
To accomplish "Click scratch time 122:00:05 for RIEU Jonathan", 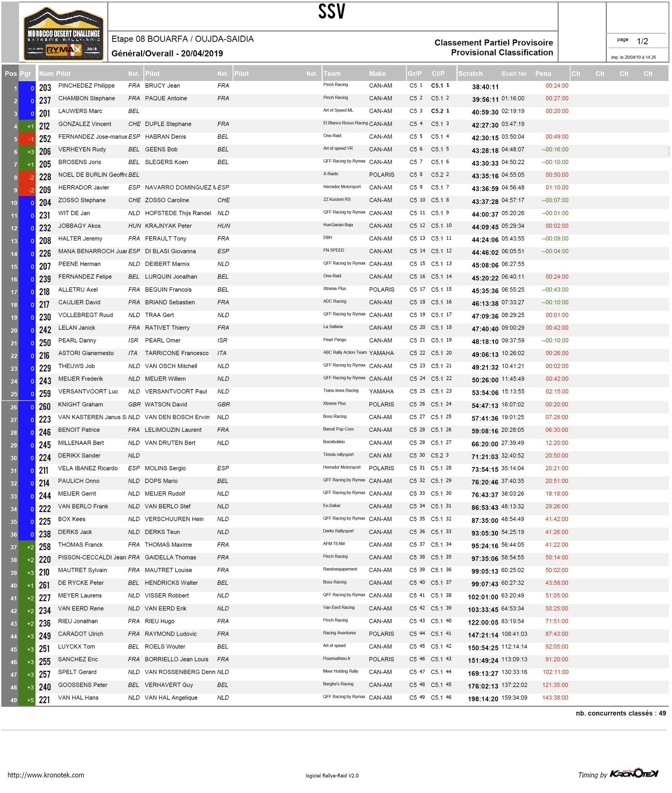I will click(x=483, y=622).
